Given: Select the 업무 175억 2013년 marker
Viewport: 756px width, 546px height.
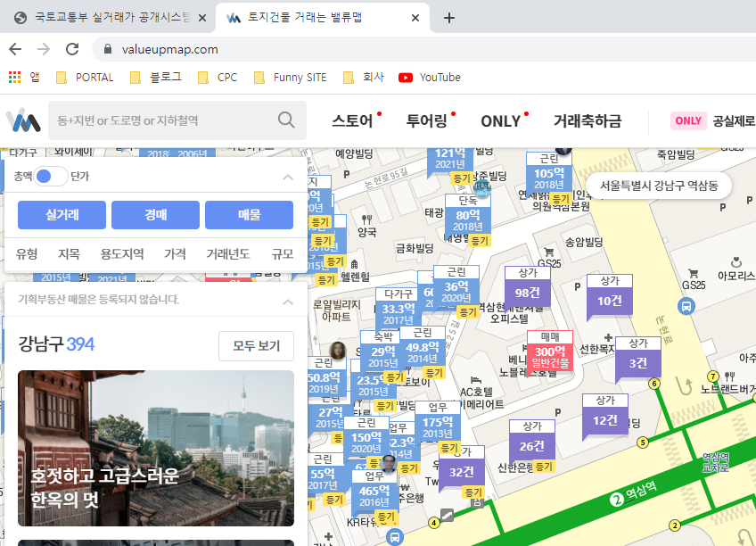Looking at the screenshot, I should 438,422.
